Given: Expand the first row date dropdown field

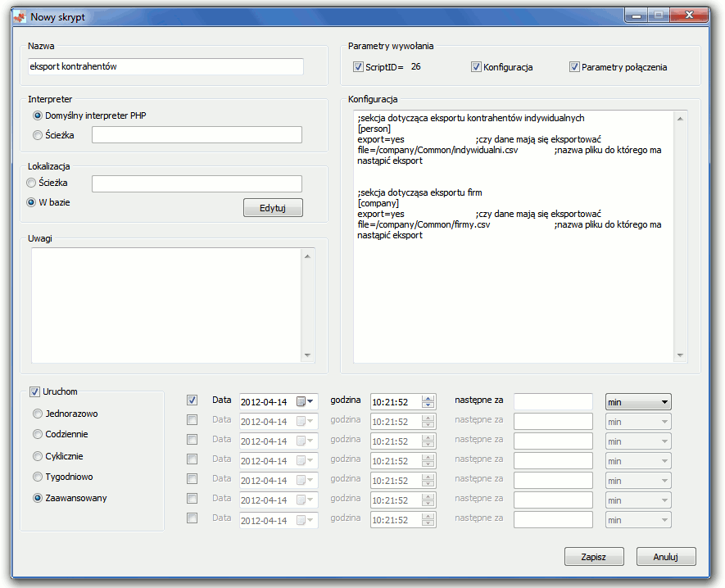Looking at the screenshot, I should click(x=310, y=401).
